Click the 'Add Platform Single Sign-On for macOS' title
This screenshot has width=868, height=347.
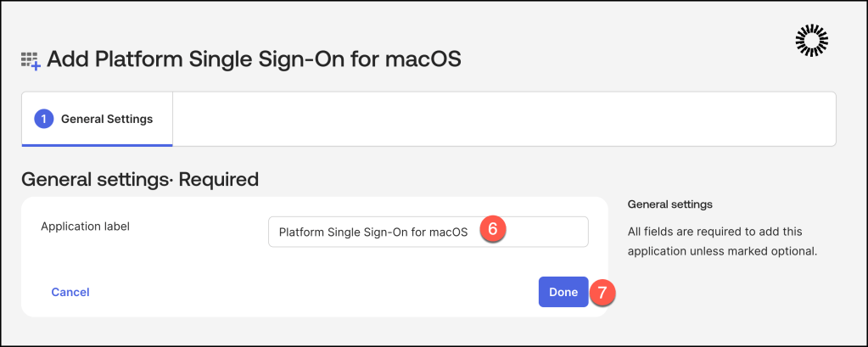254,59
